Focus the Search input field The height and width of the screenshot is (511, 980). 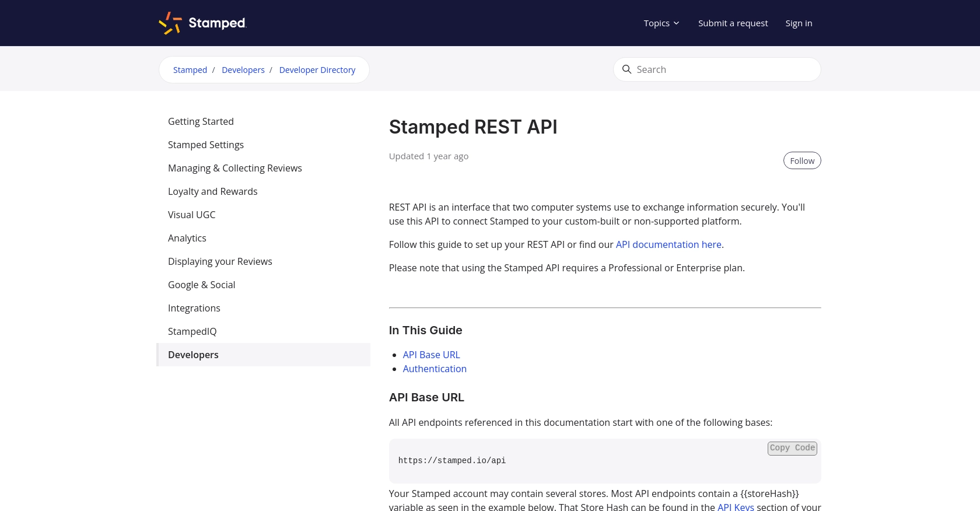pos(717,69)
